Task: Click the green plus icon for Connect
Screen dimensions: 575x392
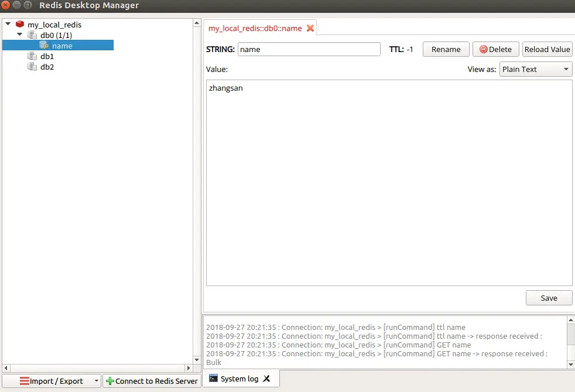Action: tap(109, 381)
